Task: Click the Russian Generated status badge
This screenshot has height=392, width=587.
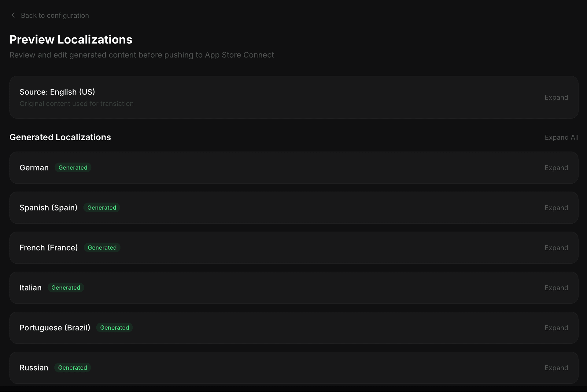Action: (72, 368)
